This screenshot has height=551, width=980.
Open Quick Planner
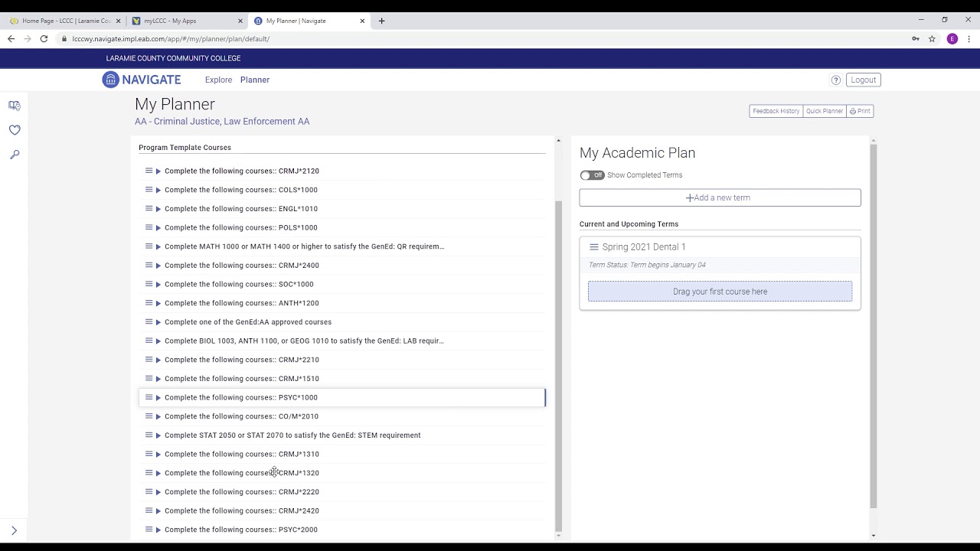[x=824, y=111]
